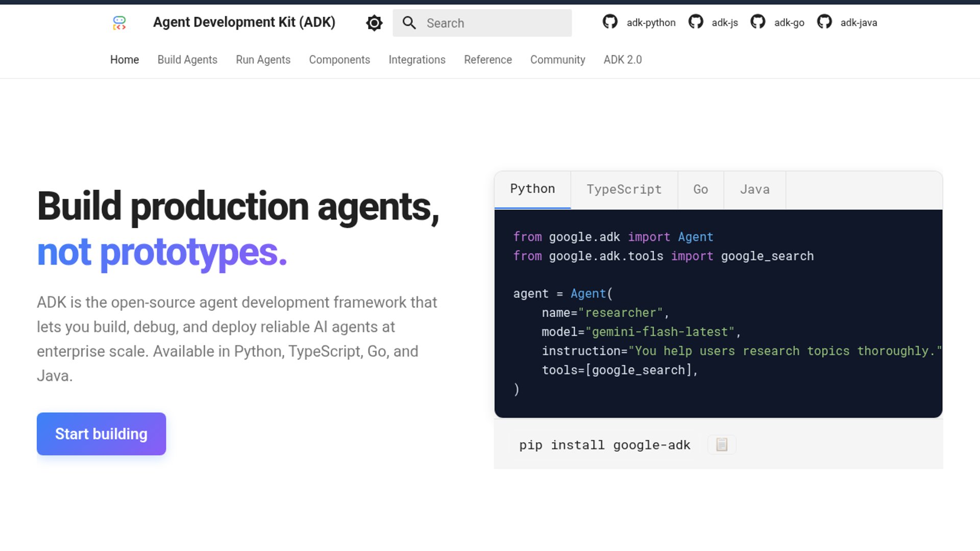Toggle the light/dark theme icon
Image resolution: width=980 pixels, height=551 pixels.
[x=374, y=23]
